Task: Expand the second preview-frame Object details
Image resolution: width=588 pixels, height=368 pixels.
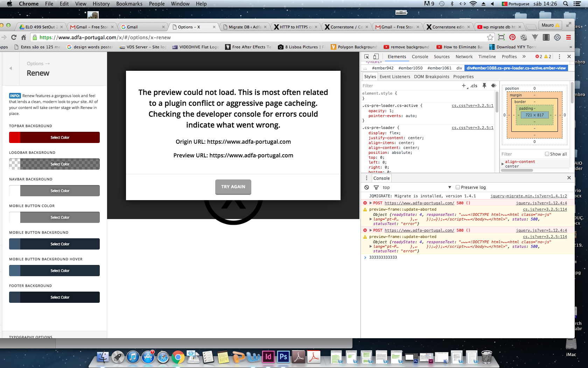Action: pyautogui.click(x=371, y=246)
